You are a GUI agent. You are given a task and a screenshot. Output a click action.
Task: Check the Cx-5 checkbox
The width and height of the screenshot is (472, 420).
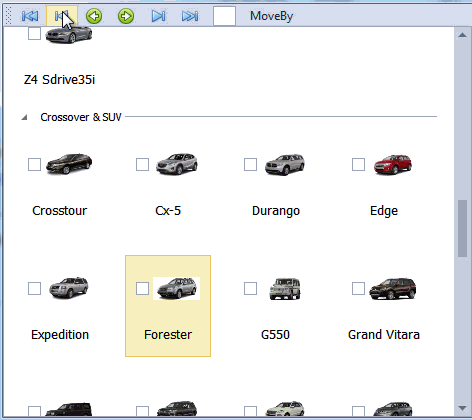pos(142,164)
